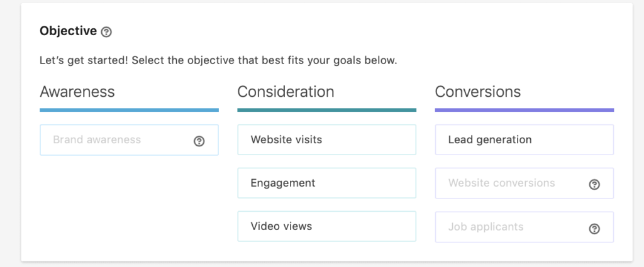Click the Job applicants help icon
This screenshot has height=267, width=644.
click(x=594, y=229)
